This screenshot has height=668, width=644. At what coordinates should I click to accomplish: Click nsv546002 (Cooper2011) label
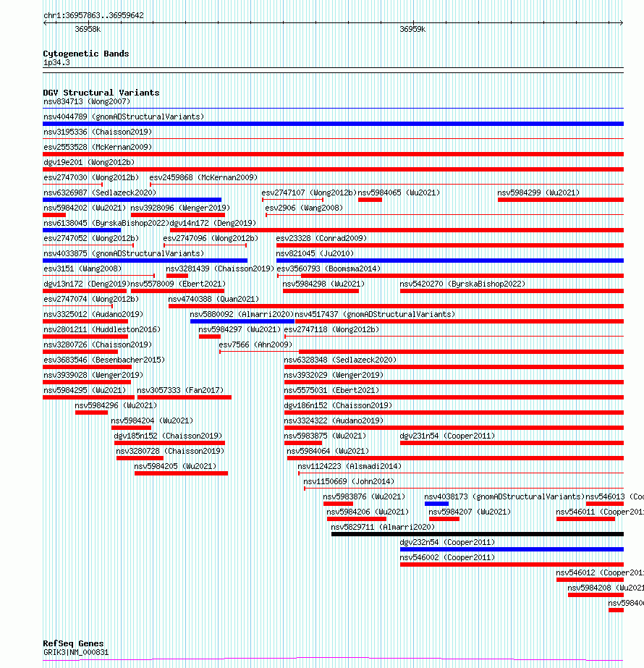click(x=447, y=558)
